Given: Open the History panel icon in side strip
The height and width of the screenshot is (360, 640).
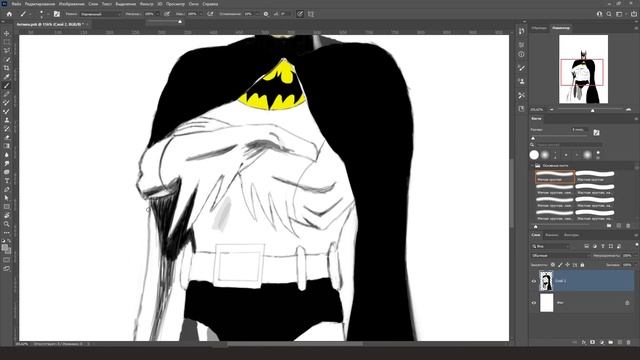Looking at the screenshot, I should coord(522,31).
